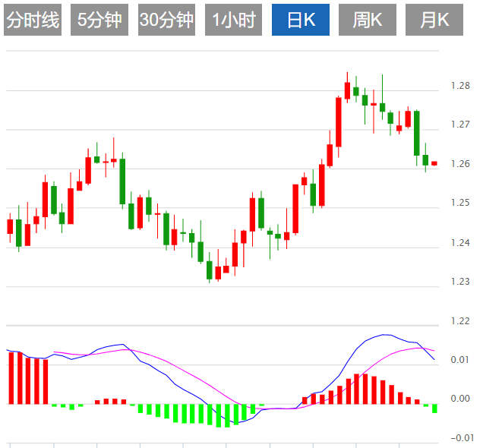This screenshot has width=483, height=448.
Task: Select the 30分钟 interval tab
Action: (166, 20)
